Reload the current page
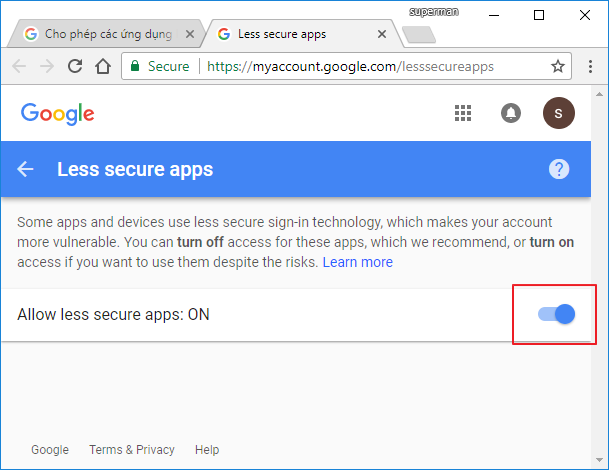609x470 pixels. (x=75, y=67)
